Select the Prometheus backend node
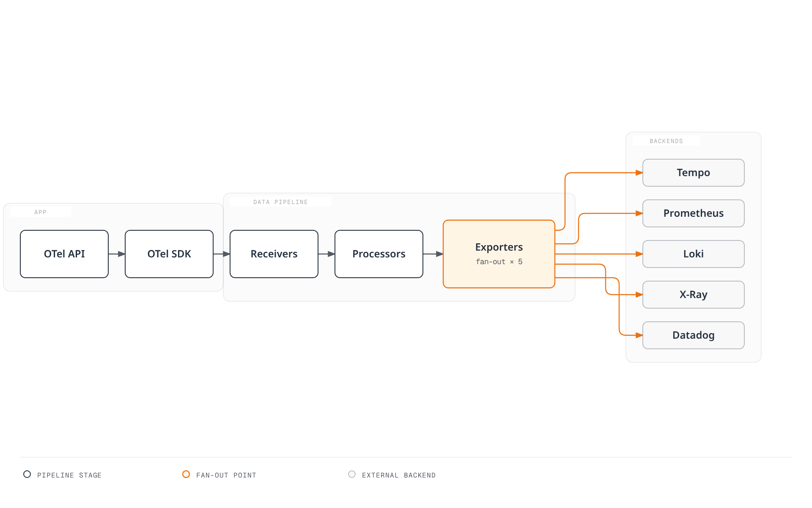This screenshot has height=508, width=812. [x=694, y=213]
